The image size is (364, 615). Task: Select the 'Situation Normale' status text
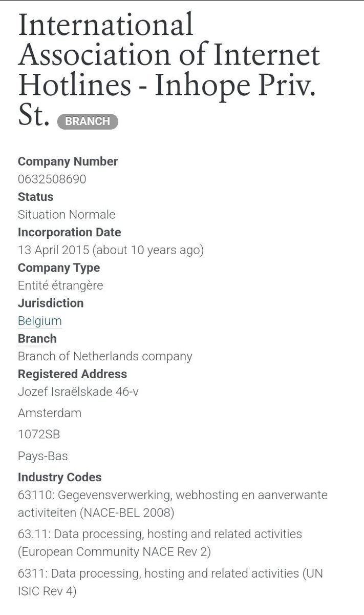point(67,215)
